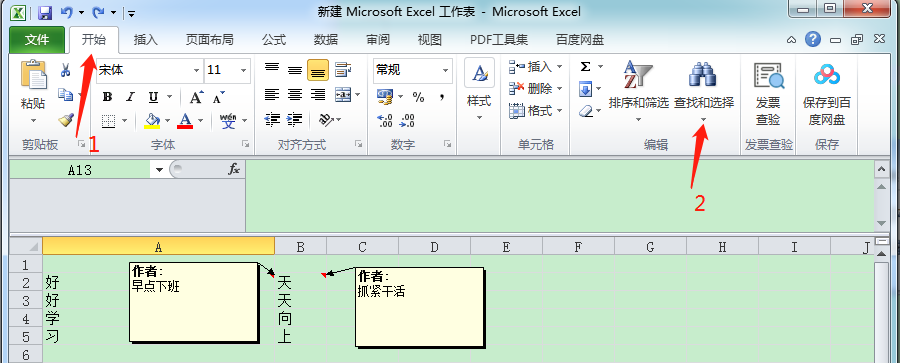Click 删除 delete cells button
The width and height of the screenshot is (900, 363).
point(536,88)
